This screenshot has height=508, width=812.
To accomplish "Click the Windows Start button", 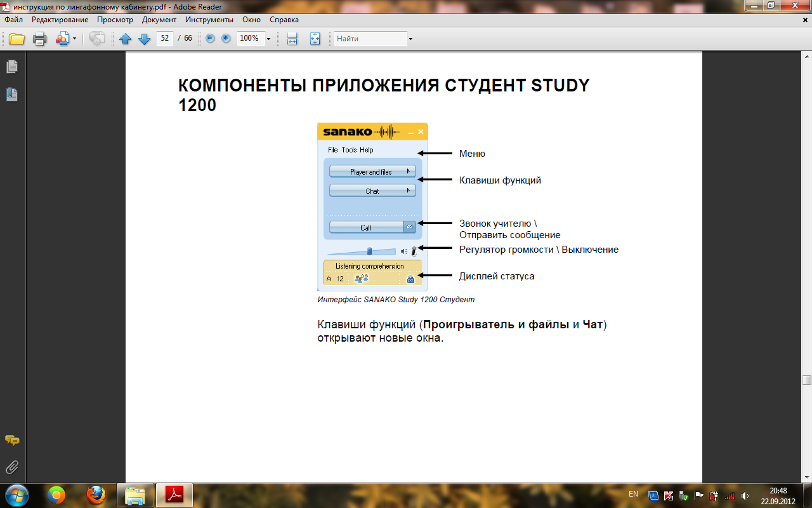I will [17, 495].
